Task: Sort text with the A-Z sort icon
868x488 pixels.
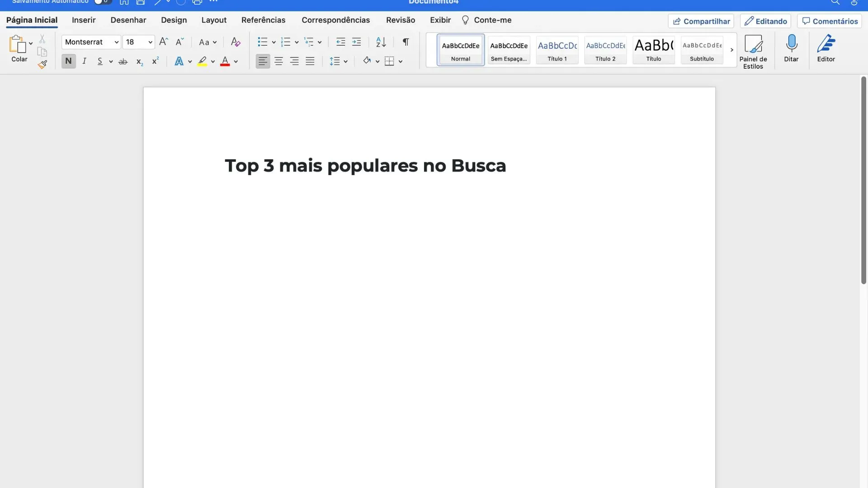Action: pyautogui.click(x=380, y=42)
